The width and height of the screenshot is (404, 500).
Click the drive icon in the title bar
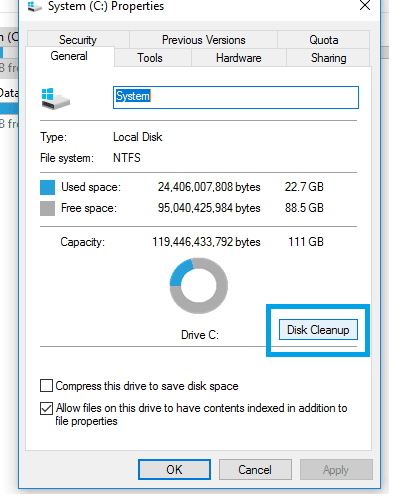click(34, 6)
